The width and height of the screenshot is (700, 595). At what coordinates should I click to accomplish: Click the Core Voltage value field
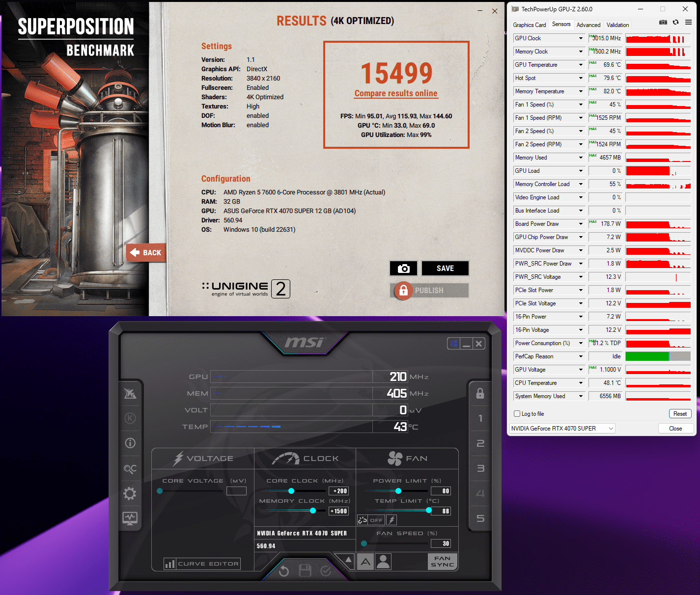tap(236, 491)
